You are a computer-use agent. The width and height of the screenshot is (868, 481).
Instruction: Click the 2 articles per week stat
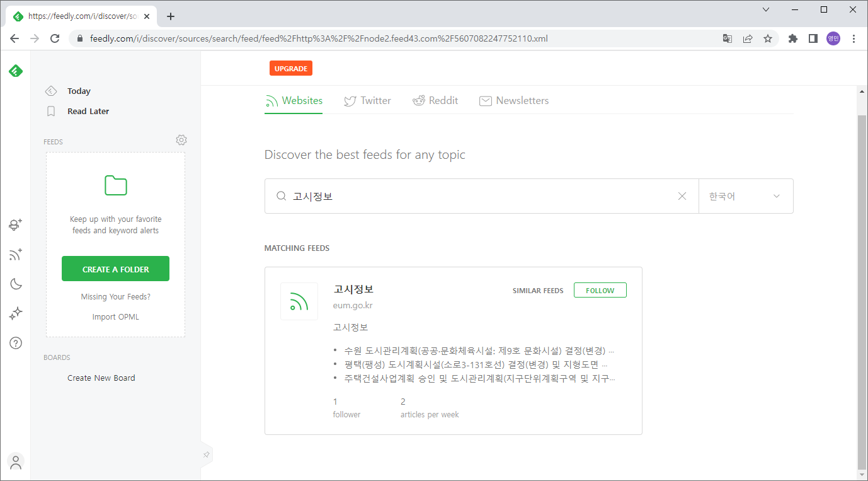coord(430,408)
